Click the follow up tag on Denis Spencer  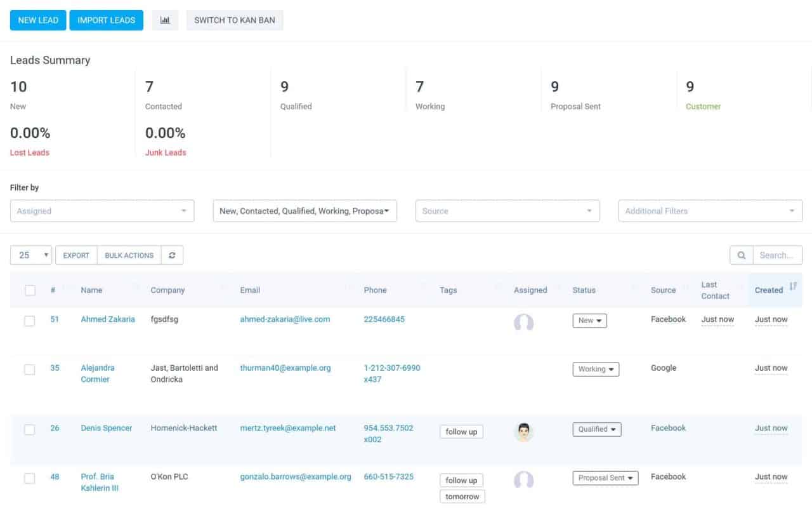[461, 432]
